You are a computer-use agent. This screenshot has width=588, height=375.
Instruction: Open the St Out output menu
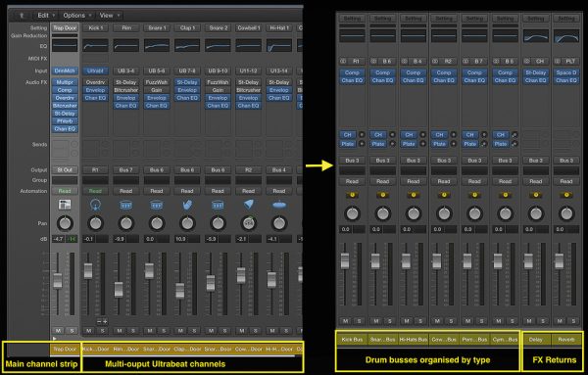[x=65, y=170]
